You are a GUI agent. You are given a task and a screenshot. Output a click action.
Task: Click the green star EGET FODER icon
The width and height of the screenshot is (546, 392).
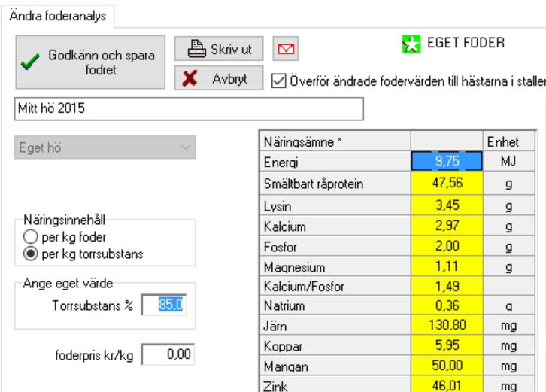pos(411,44)
